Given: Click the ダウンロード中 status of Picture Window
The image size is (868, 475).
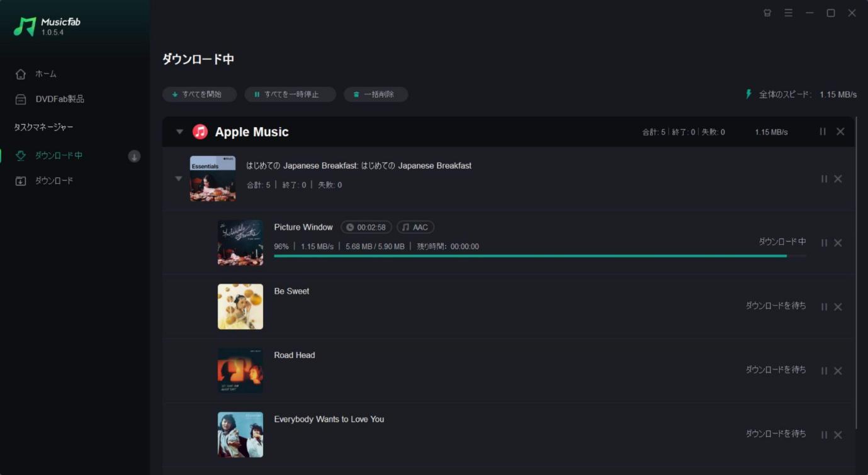Looking at the screenshot, I should pos(782,242).
